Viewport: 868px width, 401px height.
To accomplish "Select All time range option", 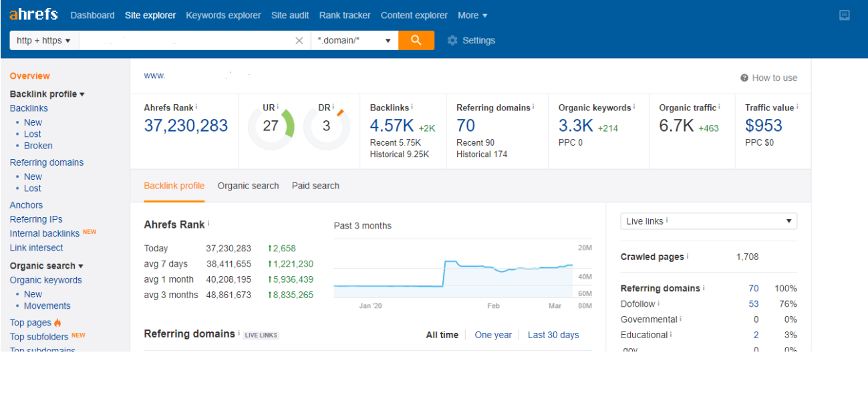I will (442, 335).
